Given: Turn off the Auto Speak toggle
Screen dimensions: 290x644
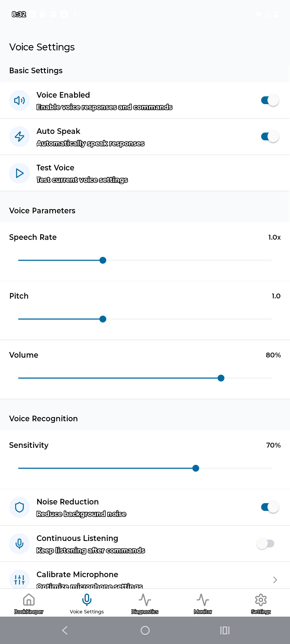Looking at the screenshot, I should (270, 137).
